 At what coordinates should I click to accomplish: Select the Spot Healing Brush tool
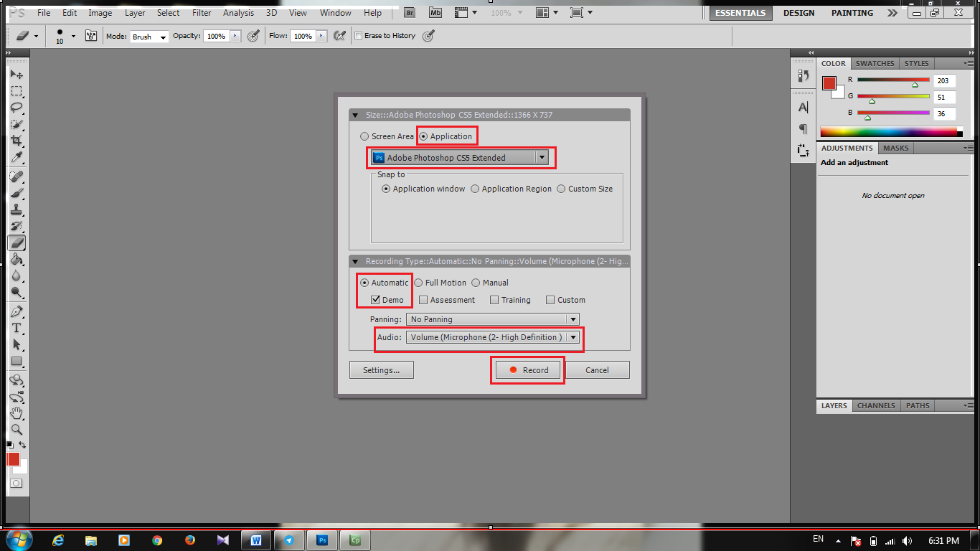17,176
